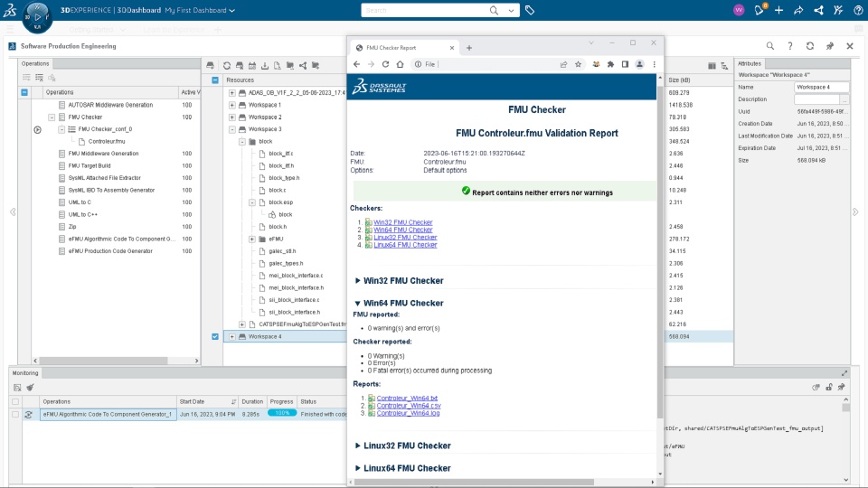Viewport: 868px width, 488px height.
Task: Expand Workspace 2 in Resources
Action: click(x=232, y=117)
